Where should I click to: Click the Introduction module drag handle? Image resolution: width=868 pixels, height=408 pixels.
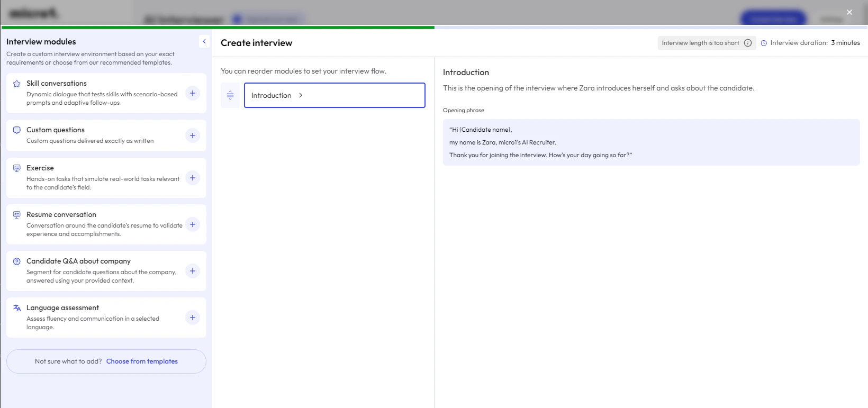point(230,95)
